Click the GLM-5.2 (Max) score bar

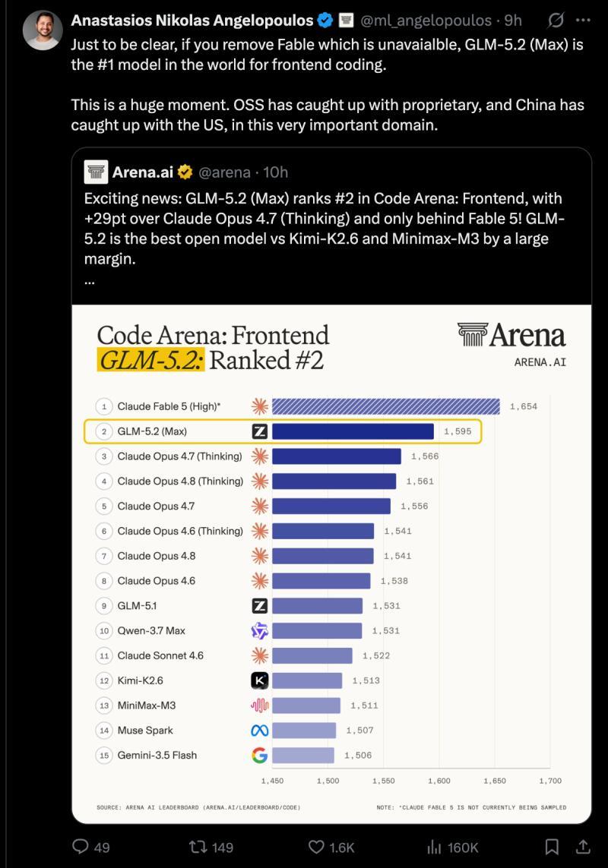tap(353, 431)
